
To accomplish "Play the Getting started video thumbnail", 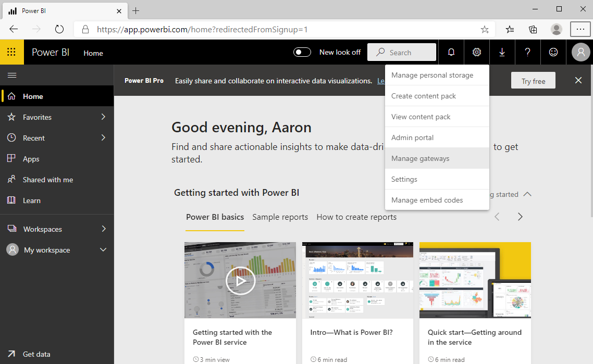I will pyautogui.click(x=240, y=280).
